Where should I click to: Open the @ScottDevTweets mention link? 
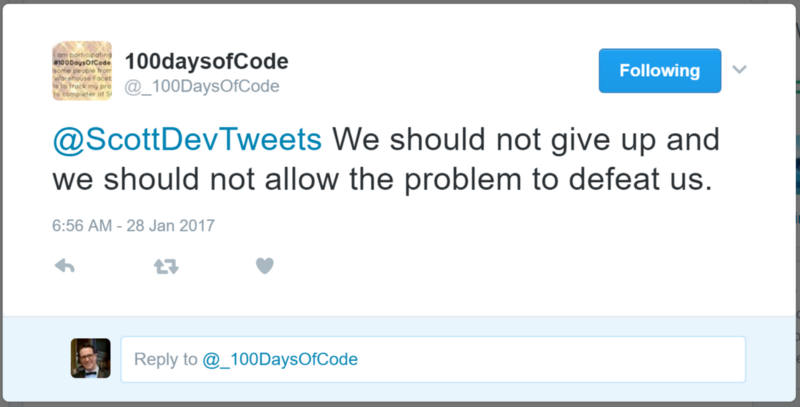click(187, 139)
